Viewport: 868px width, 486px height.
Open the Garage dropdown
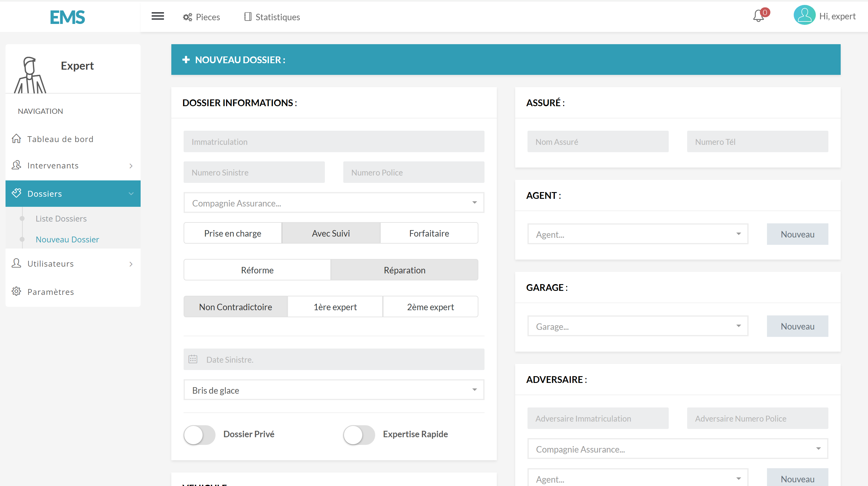(x=637, y=326)
